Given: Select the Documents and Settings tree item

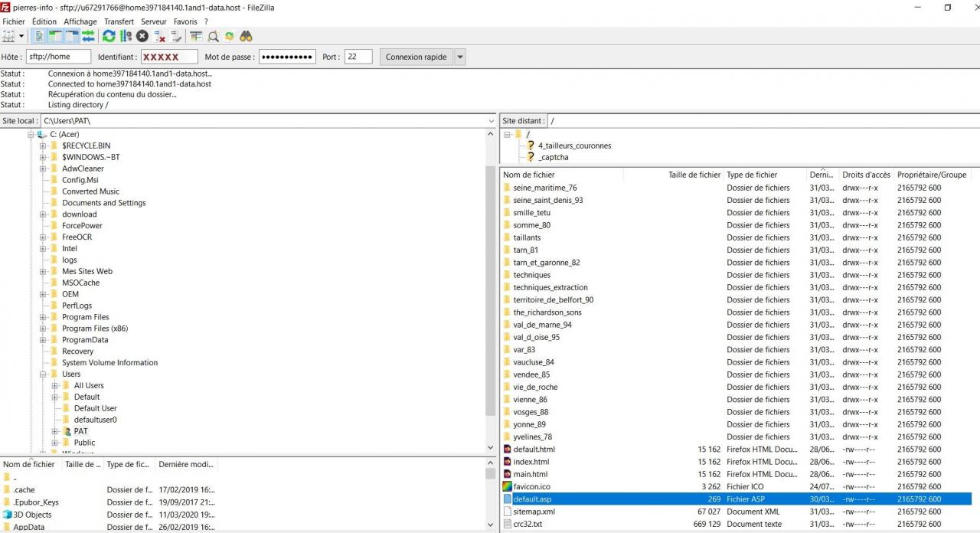Looking at the screenshot, I should (104, 203).
